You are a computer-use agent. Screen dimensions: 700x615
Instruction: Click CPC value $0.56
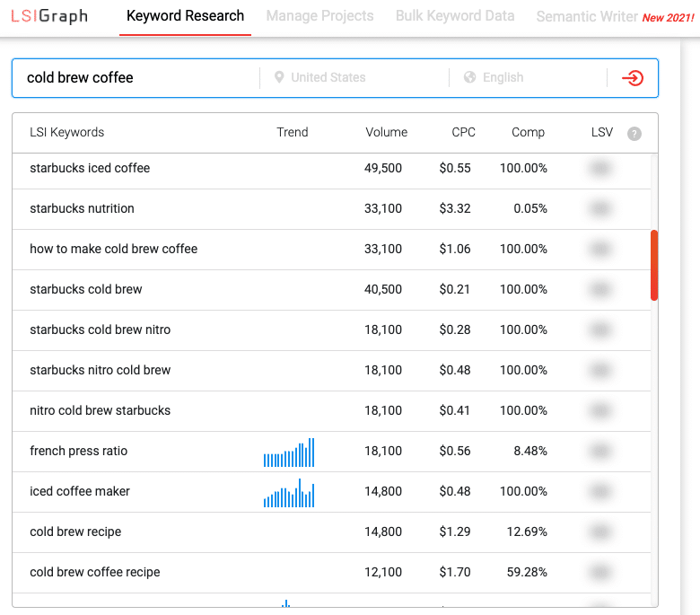point(455,451)
